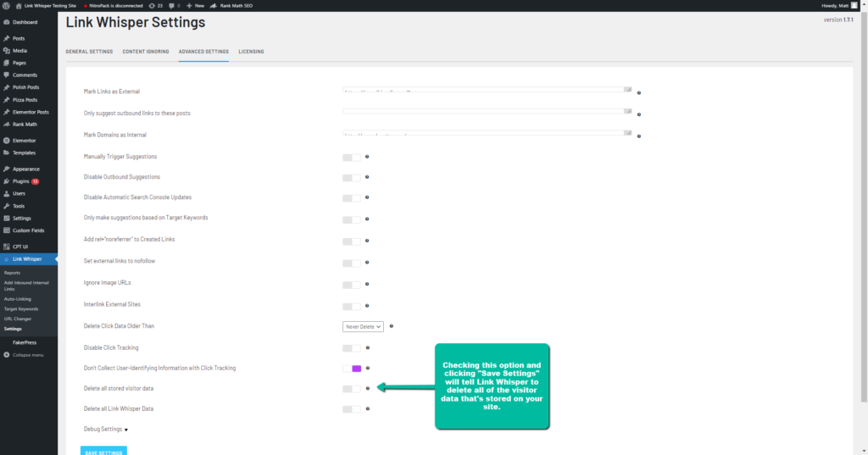Click the page vertical scrollbar
The image size is (868, 455).
point(864,208)
